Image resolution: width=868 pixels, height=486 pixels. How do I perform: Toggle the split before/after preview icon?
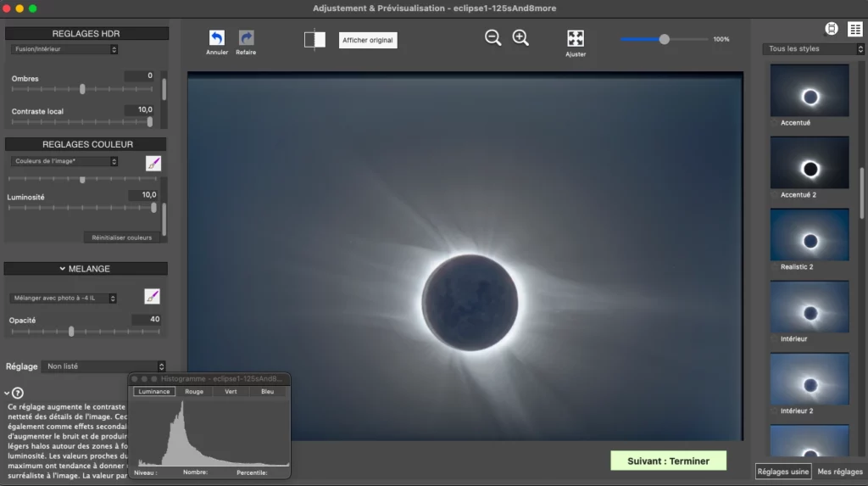(314, 40)
